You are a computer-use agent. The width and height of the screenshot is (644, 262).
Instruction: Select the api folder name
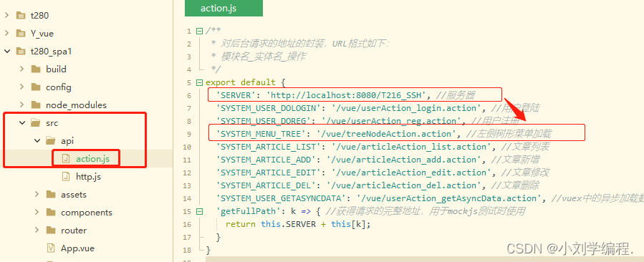click(67, 141)
